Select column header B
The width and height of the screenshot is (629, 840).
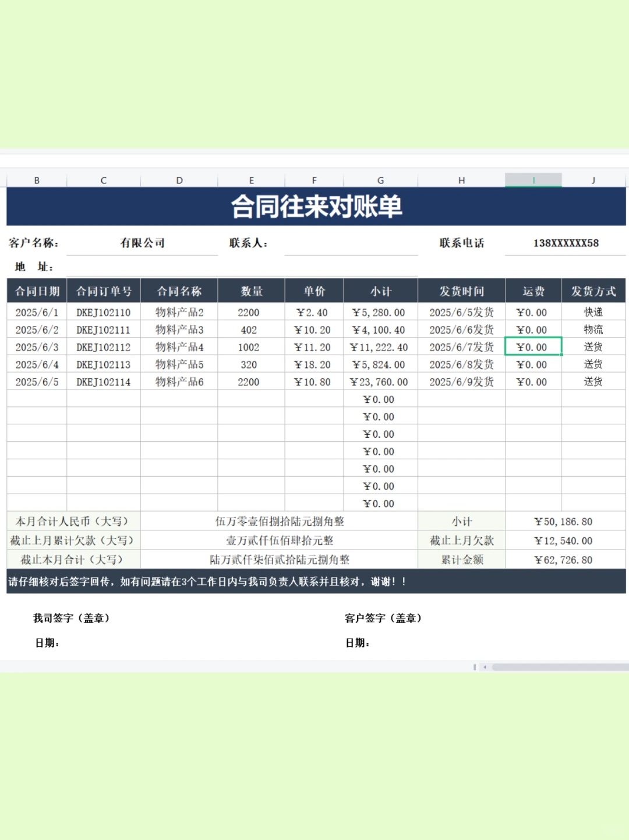point(37,180)
